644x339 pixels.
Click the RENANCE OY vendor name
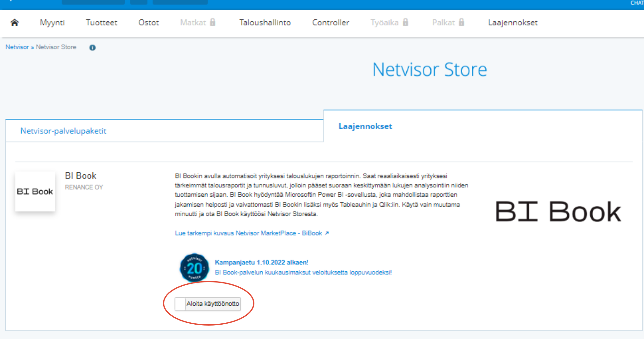[84, 187]
